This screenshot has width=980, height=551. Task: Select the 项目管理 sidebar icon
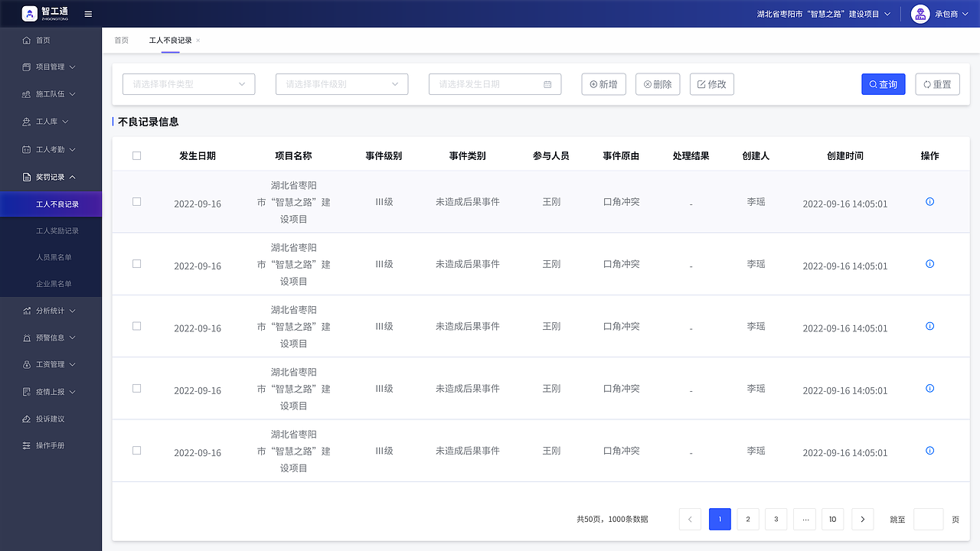(x=26, y=67)
